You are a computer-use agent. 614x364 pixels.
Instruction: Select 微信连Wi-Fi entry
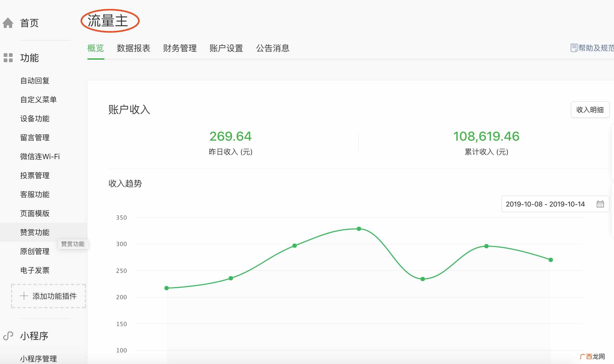tap(40, 156)
